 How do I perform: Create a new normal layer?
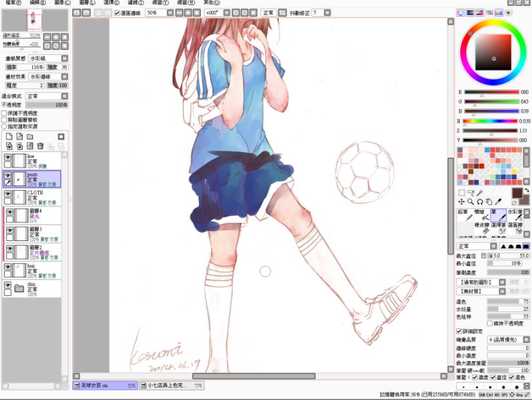(x=9, y=136)
